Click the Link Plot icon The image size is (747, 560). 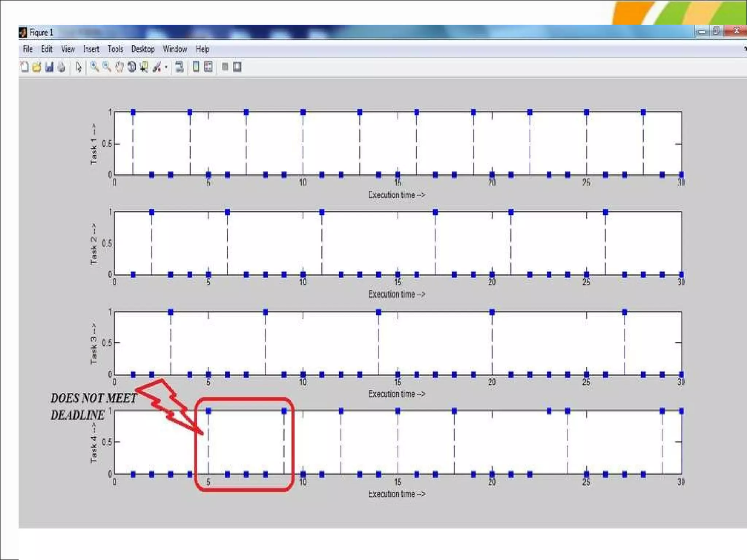coord(179,67)
